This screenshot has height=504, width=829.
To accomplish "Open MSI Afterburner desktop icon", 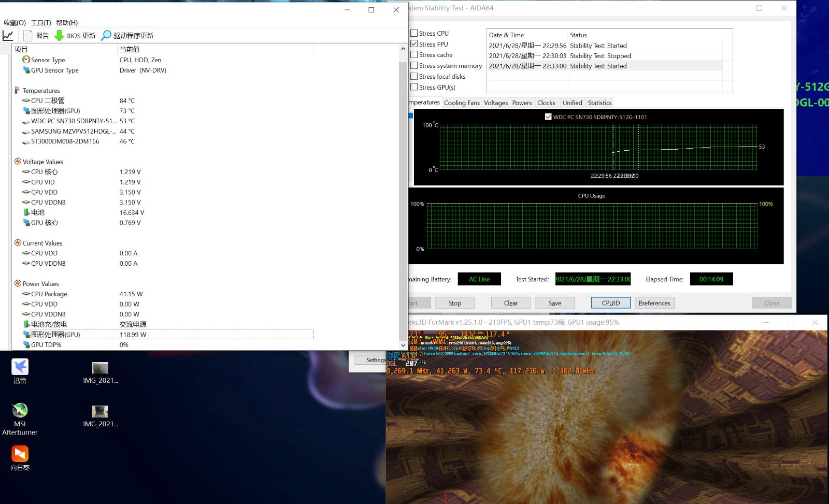I will [20, 419].
